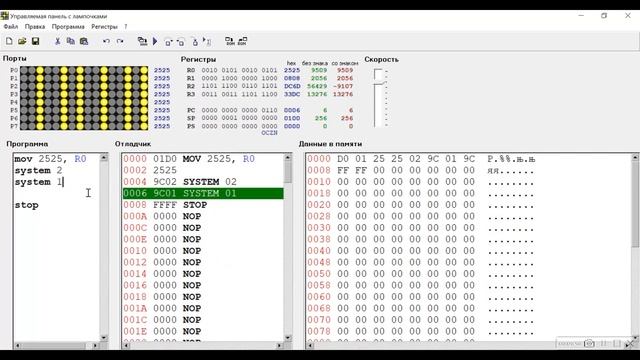
Task: Open the Программа menu
Action: (68, 27)
